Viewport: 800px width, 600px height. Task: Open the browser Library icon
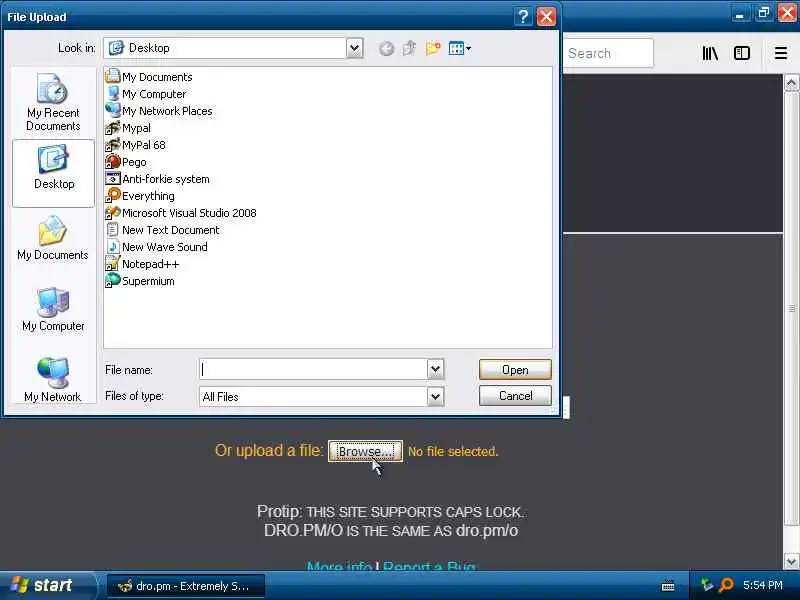pyautogui.click(x=710, y=53)
